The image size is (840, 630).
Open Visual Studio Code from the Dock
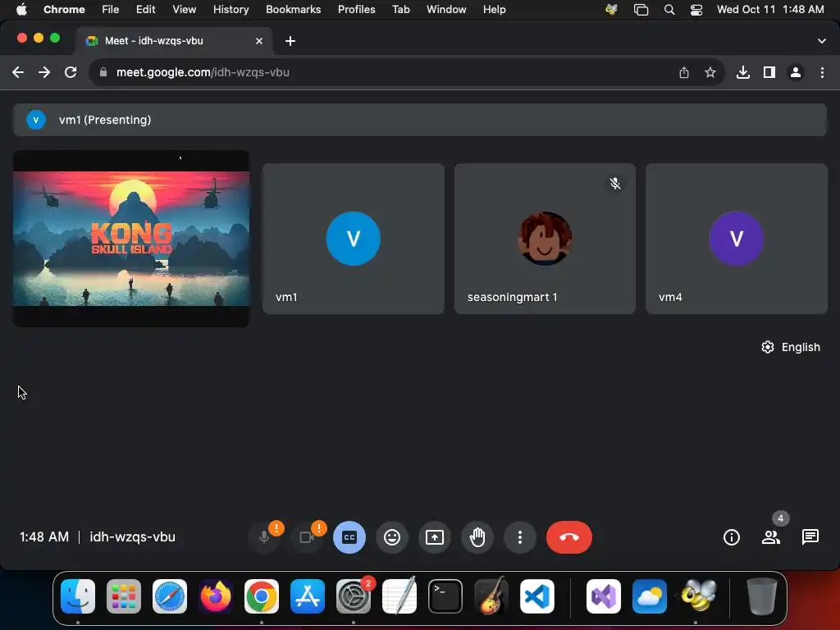[537, 596]
